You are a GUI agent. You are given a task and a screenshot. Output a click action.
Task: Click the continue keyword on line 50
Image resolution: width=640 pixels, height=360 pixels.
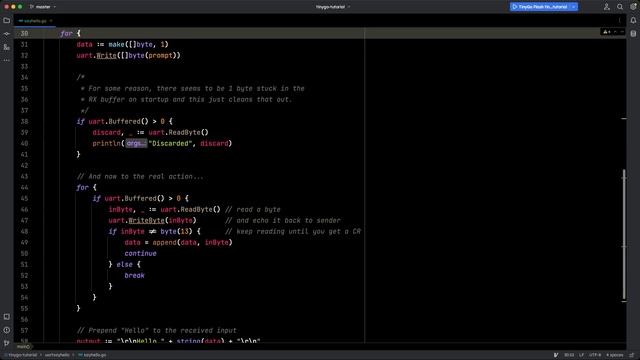click(x=140, y=253)
